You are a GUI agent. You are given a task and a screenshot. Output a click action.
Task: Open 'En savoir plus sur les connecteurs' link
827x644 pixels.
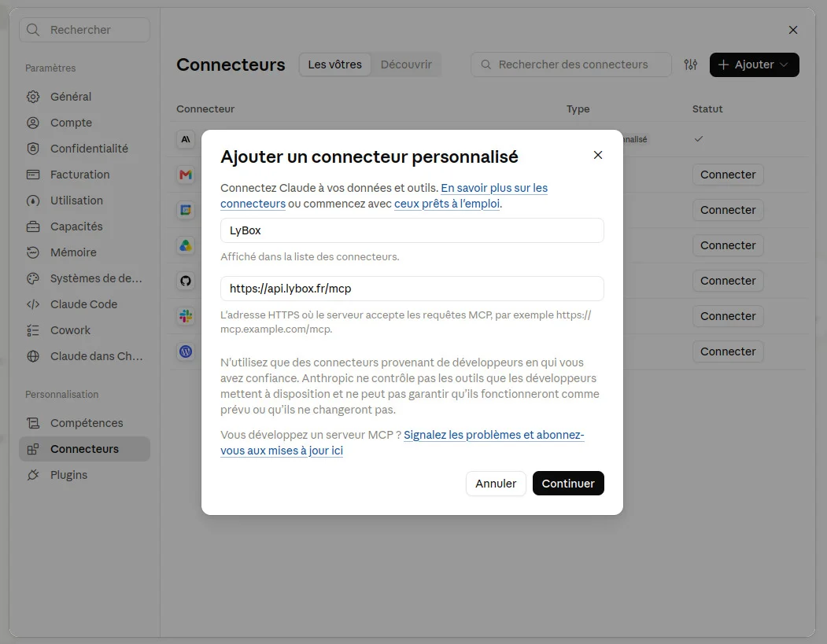(494, 188)
